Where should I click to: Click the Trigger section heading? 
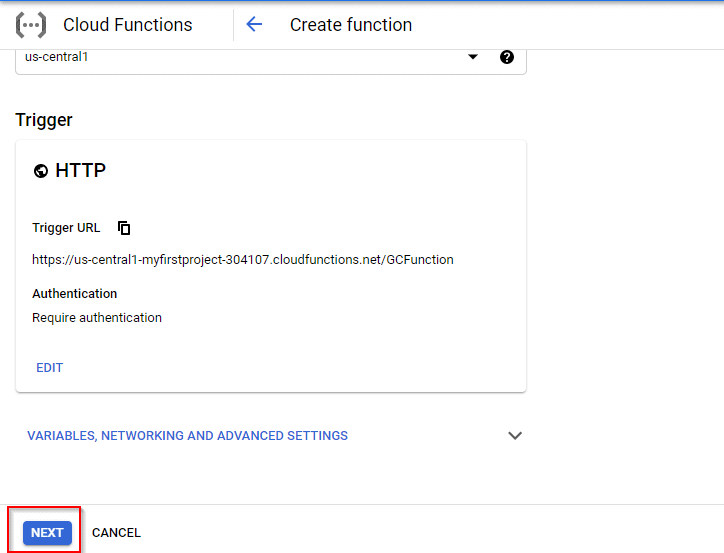pos(44,120)
